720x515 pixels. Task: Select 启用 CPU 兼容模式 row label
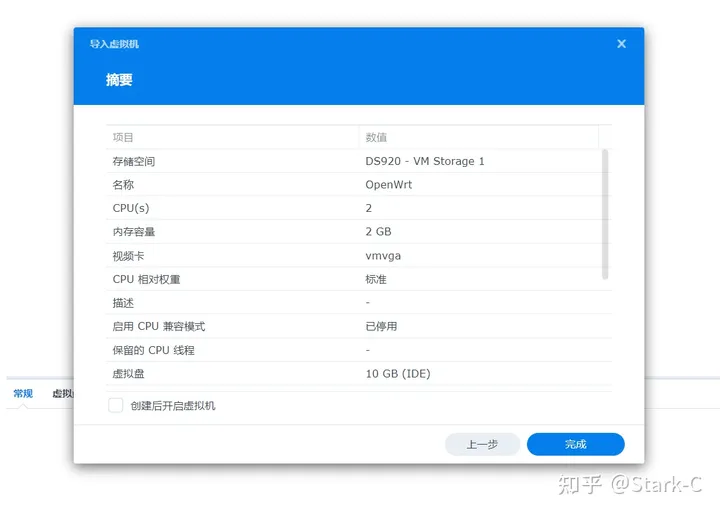159,326
